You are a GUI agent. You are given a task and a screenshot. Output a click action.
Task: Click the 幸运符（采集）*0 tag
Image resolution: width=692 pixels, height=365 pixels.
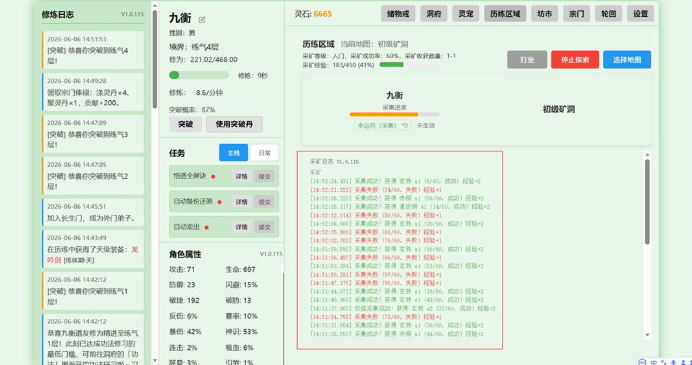pyautogui.click(x=383, y=125)
